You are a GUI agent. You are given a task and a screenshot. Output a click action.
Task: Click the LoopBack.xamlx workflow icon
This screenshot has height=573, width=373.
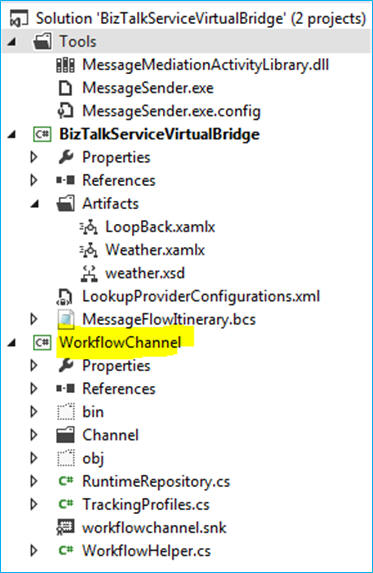(x=88, y=227)
